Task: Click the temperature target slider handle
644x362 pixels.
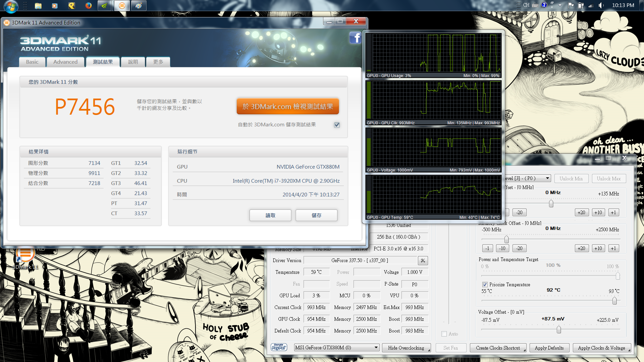Action: (x=614, y=301)
